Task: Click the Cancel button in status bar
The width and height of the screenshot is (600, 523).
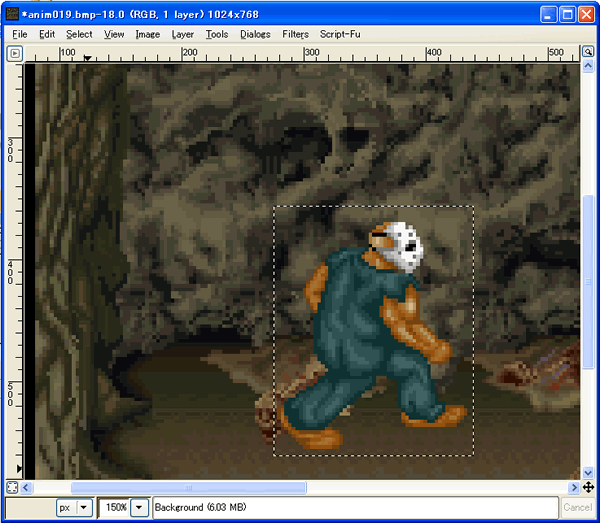Action: [577, 507]
